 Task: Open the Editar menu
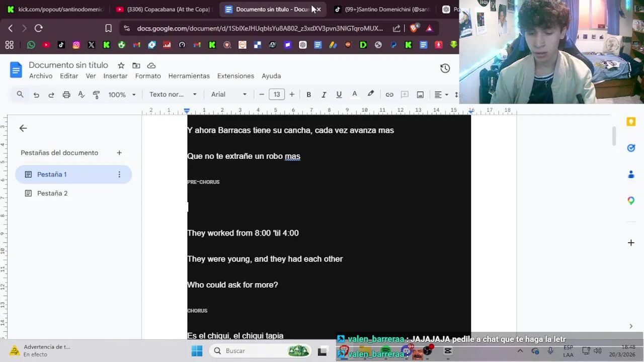click(x=69, y=76)
